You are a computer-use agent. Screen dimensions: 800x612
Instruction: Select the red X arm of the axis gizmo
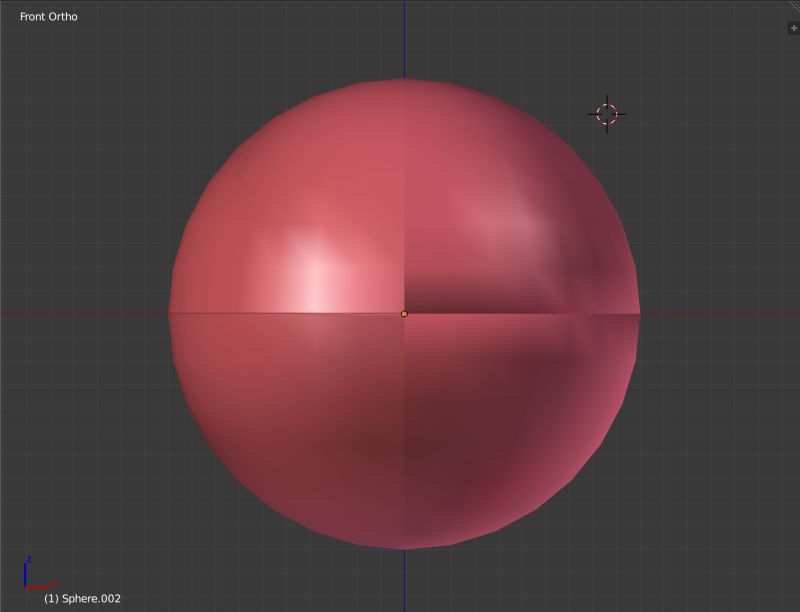pos(37,587)
